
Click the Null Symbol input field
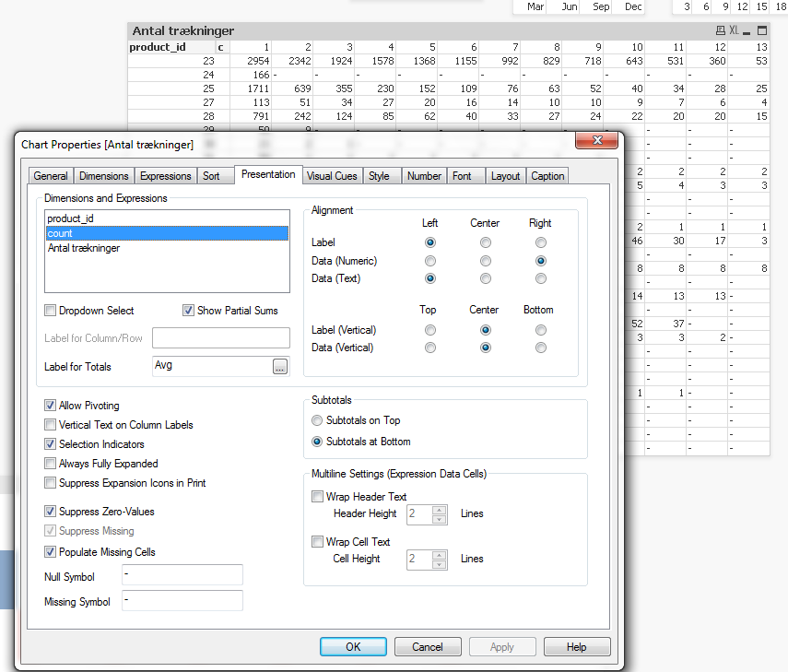click(182, 575)
